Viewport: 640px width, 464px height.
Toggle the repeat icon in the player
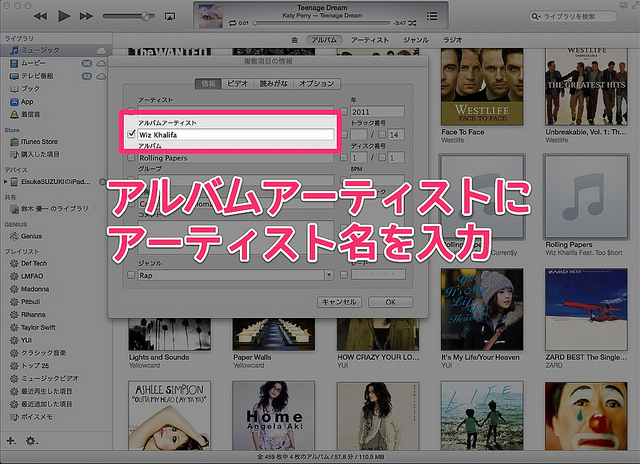coord(233,23)
